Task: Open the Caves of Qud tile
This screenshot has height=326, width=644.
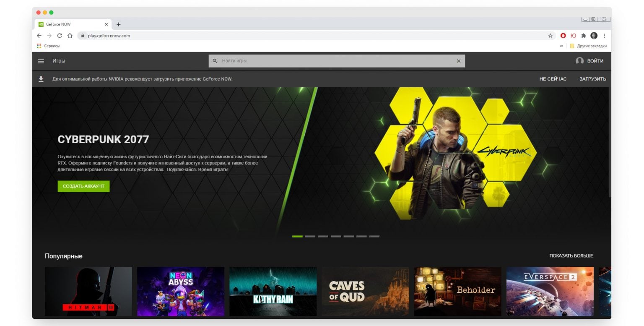Action: click(365, 292)
